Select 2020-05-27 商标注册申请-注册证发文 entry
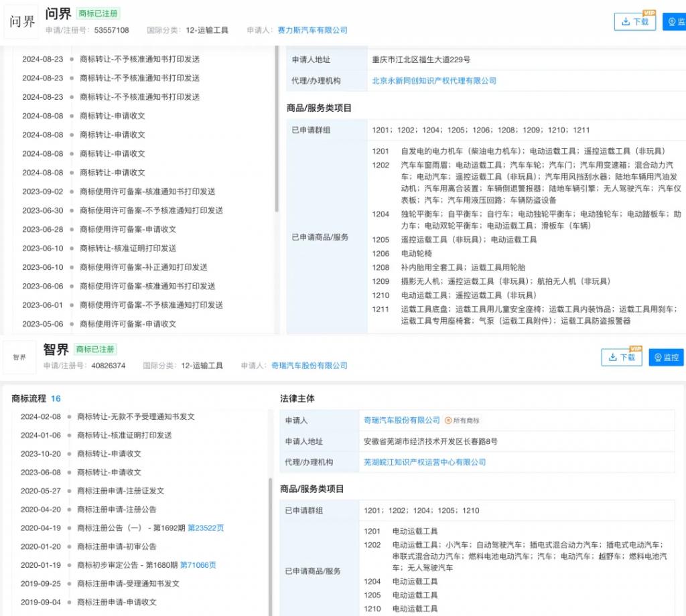Image resolution: width=686 pixels, height=616 pixels. tap(92, 491)
